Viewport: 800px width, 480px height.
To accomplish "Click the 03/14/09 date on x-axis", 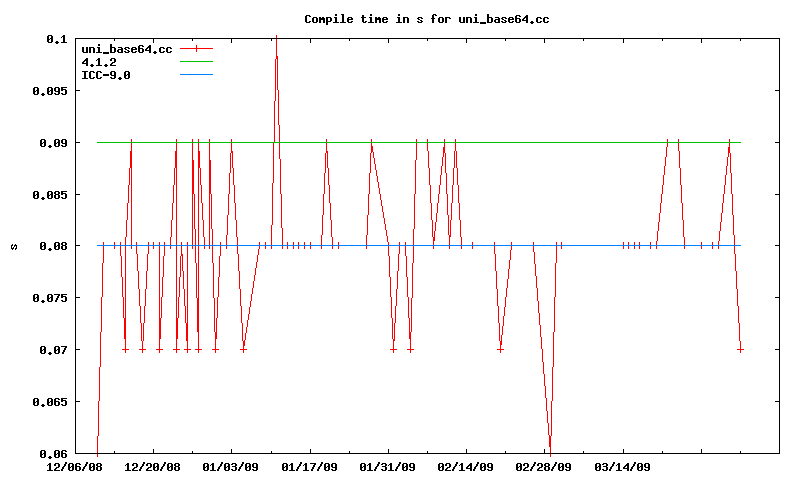I will (622, 467).
